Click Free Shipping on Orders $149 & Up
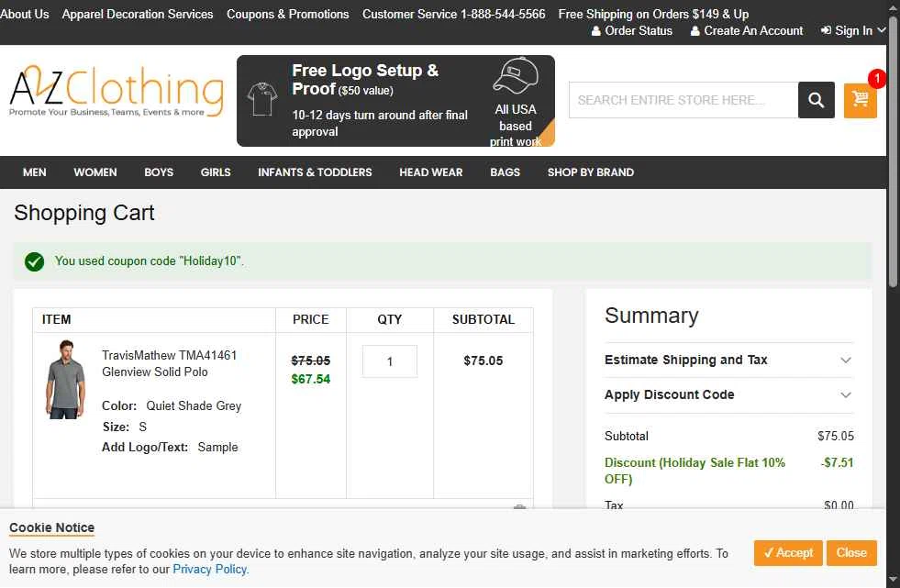This screenshot has width=900, height=588. (653, 14)
